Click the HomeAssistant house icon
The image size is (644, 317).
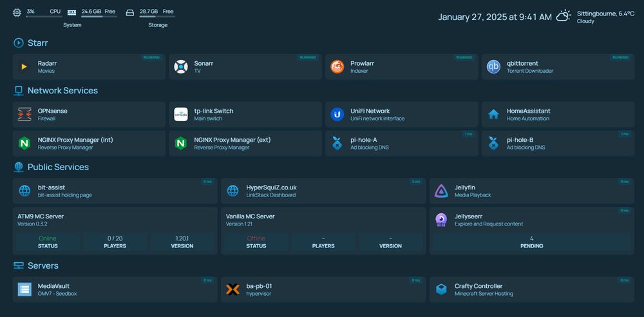[493, 114]
